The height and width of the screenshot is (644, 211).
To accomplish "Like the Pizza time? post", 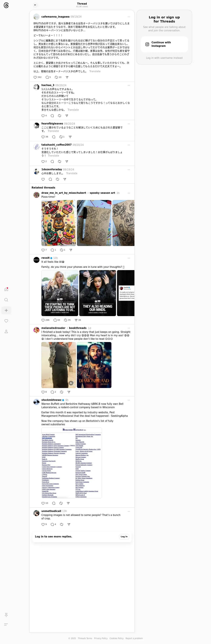I will [43, 250].
